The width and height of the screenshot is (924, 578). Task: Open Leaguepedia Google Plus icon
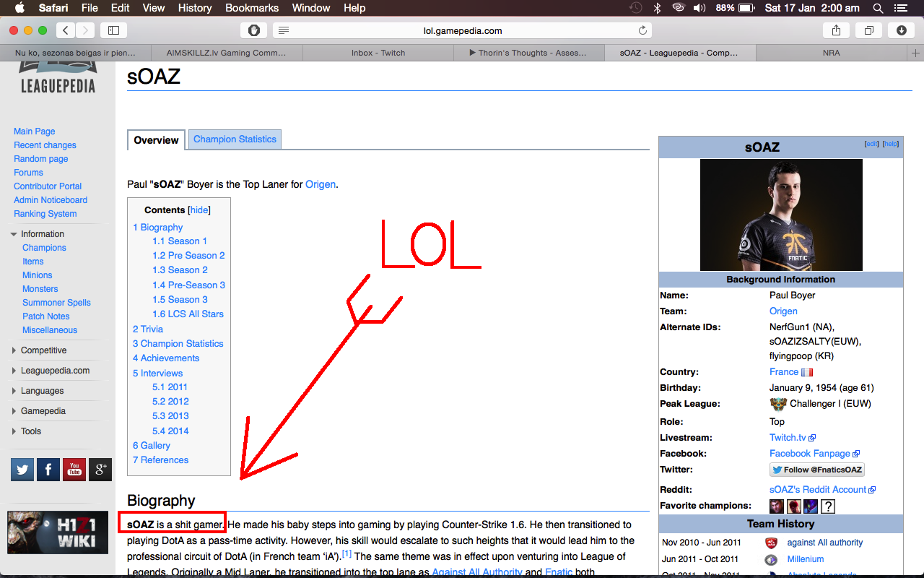coord(100,470)
